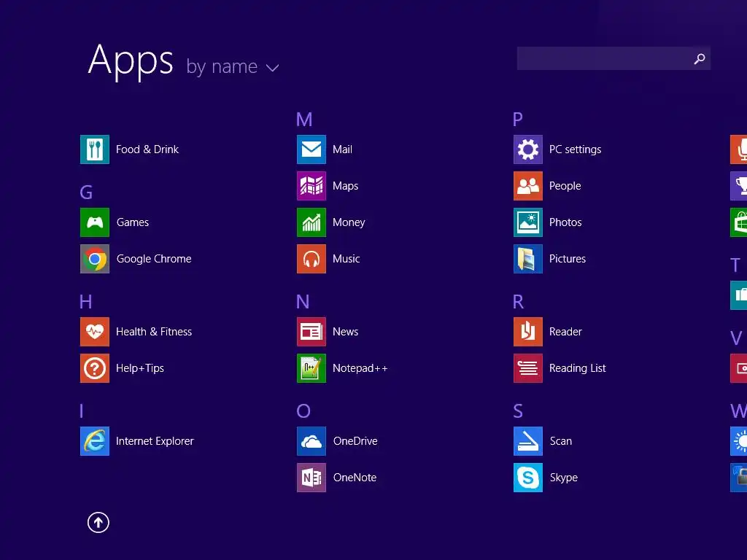Viewport: 747px width, 560px height.
Task: Click the R group header
Action: tap(519, 301)
